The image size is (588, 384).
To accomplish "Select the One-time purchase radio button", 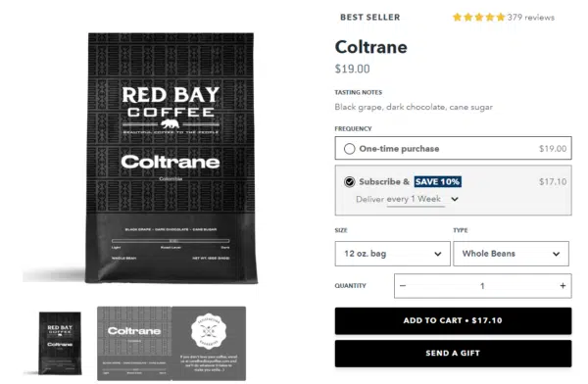I will pos(349,149).
